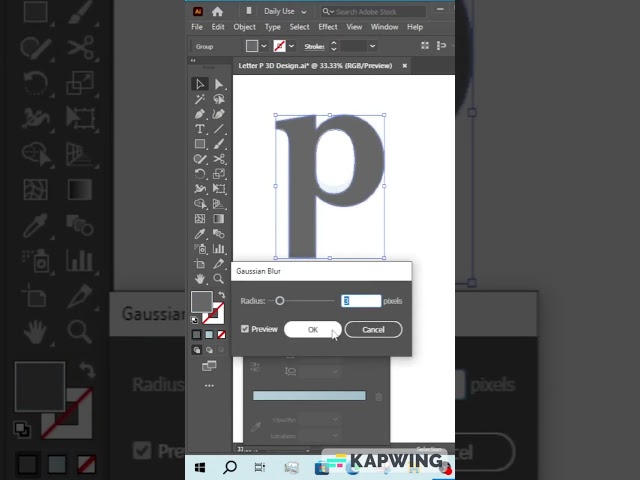Expand the control bar stroke color dropdown

point(291,46)
